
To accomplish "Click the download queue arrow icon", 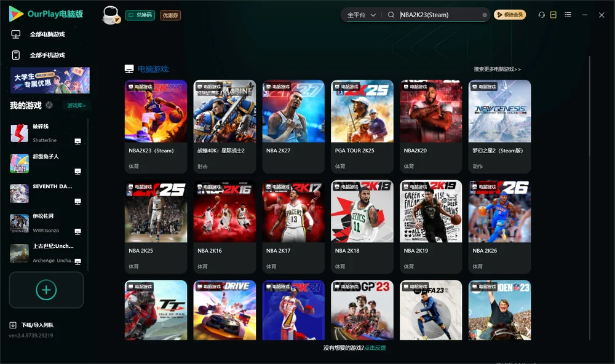I will tap(12, 325).
